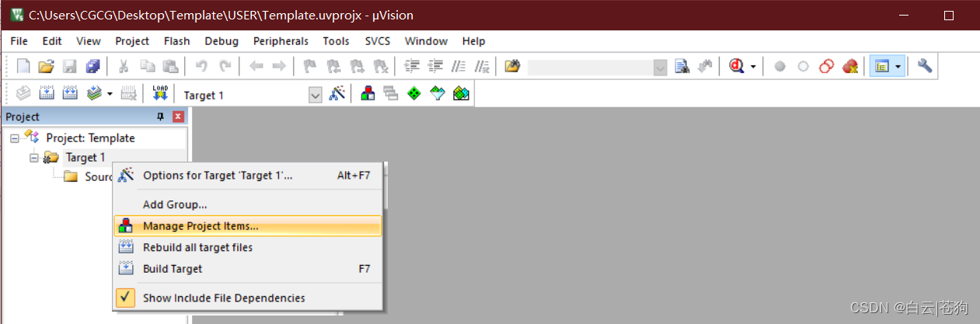Kill all breakpoints icon
This screenshot has width=980, height=324.
[850, 67]
